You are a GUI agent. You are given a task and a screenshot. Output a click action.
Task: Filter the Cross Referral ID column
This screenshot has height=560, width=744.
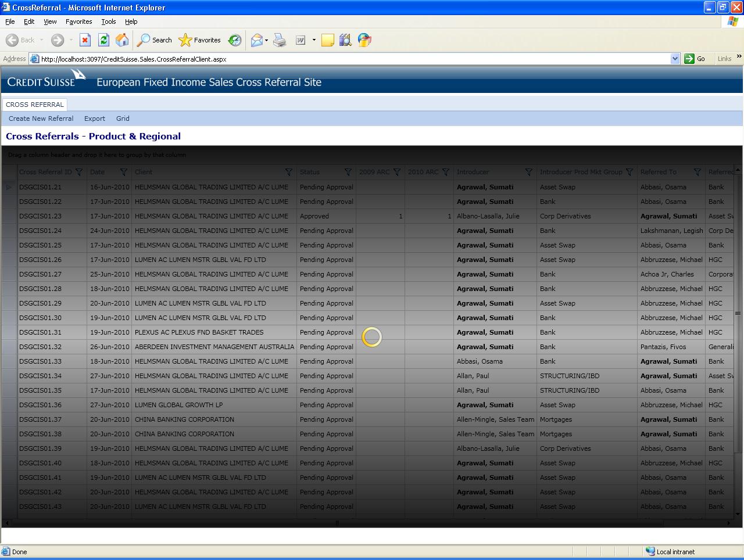(x=79, y=172)
